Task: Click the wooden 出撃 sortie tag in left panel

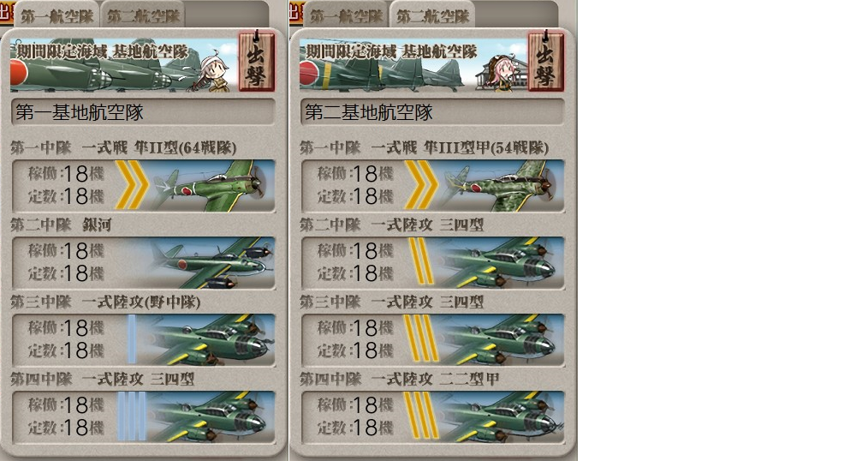Action: [256, 62]
